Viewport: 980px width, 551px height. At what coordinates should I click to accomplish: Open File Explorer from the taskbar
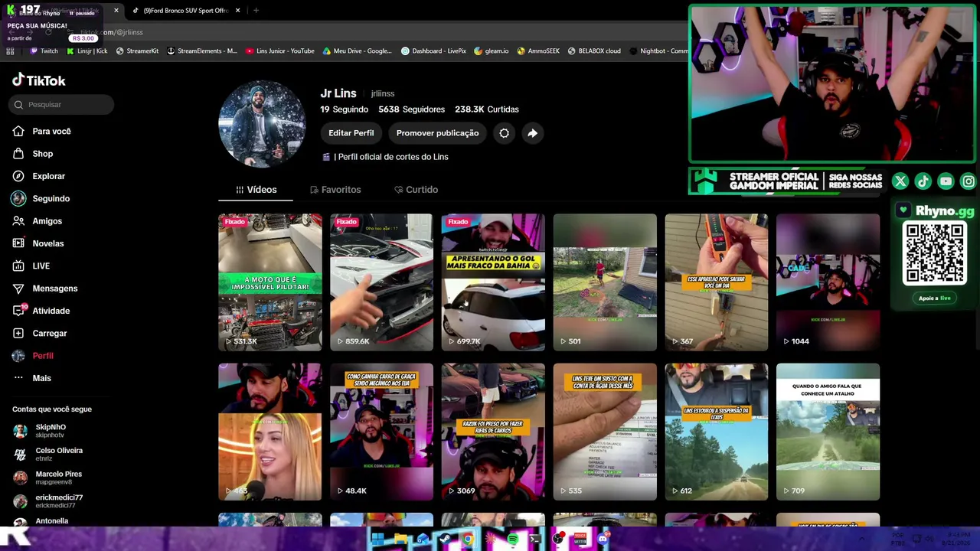pyautogui.click(x=400, y=540)
